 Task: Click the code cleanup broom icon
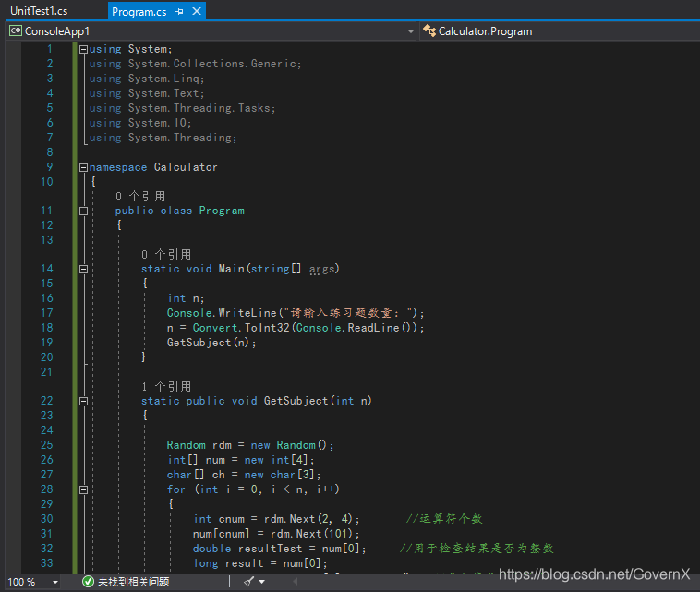click(x=248, y=581)
